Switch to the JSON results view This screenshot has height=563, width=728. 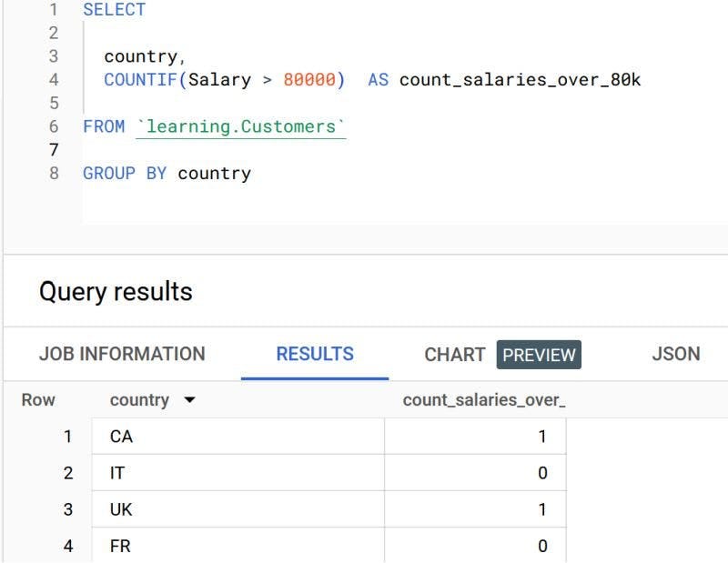pos(675,354)
